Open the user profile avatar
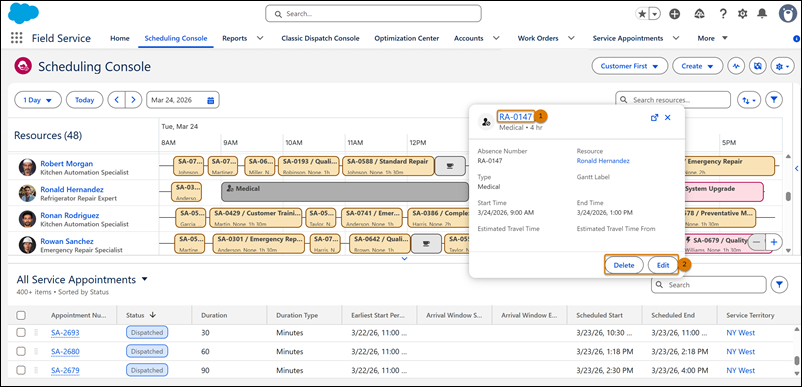This screenshot has width=802, height=387. coord(787,14)
